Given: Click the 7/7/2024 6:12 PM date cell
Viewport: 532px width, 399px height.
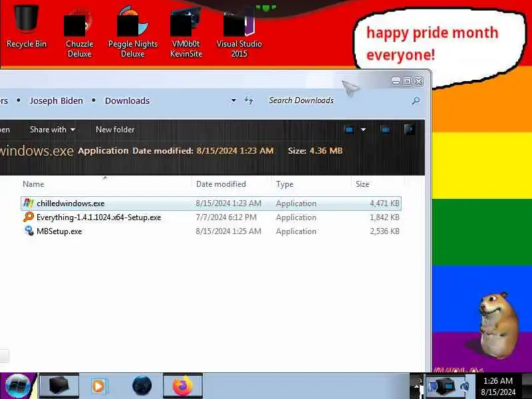Looking at the screenshot, I should pos(226,217).
